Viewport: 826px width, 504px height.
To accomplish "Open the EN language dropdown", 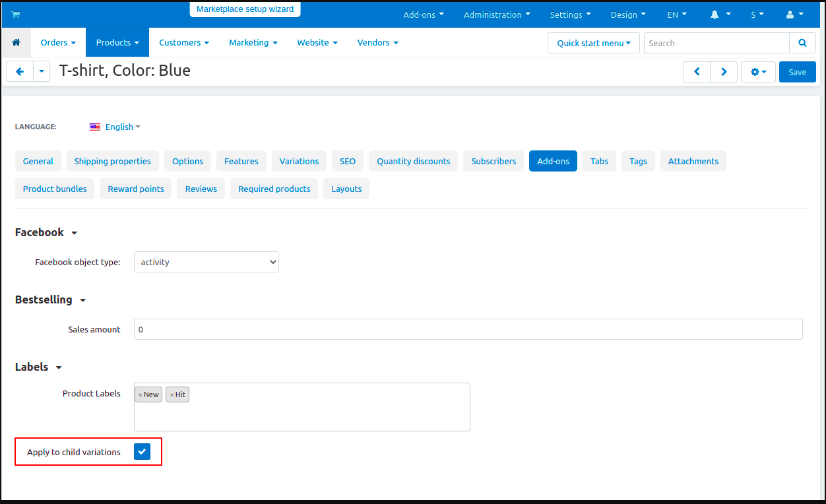I will click(677, 15).
